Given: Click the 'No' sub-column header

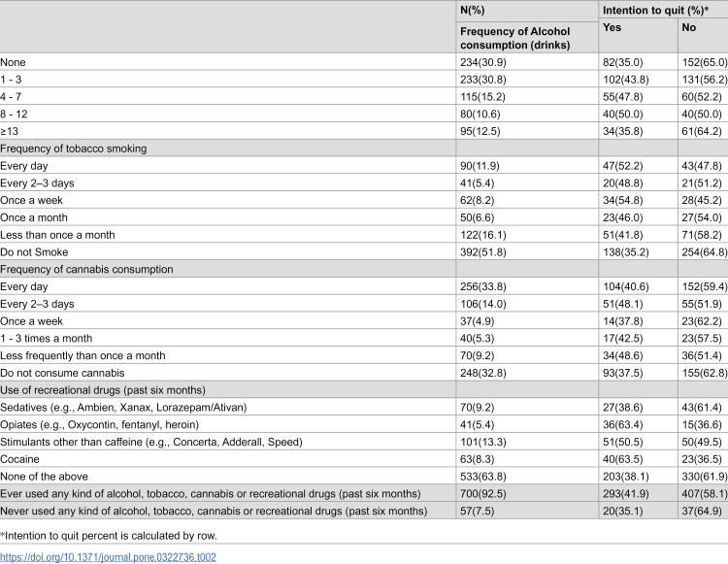Looking at the screenshot, I should (x=688, y=27).
